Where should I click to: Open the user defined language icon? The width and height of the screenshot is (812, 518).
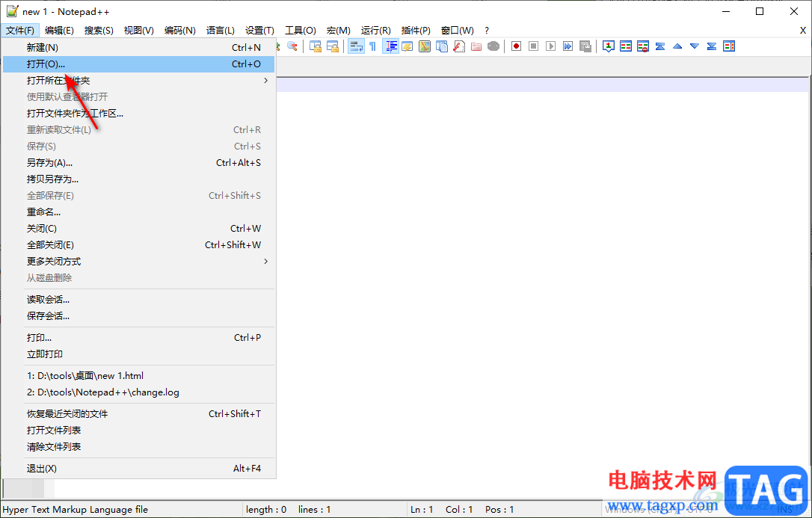[x=407, y=46]
